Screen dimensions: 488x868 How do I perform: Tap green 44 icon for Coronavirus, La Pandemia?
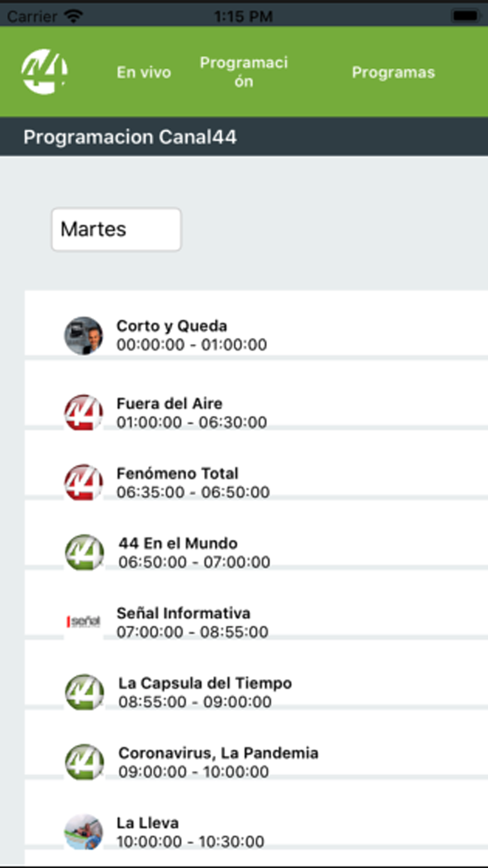point(84,762)
